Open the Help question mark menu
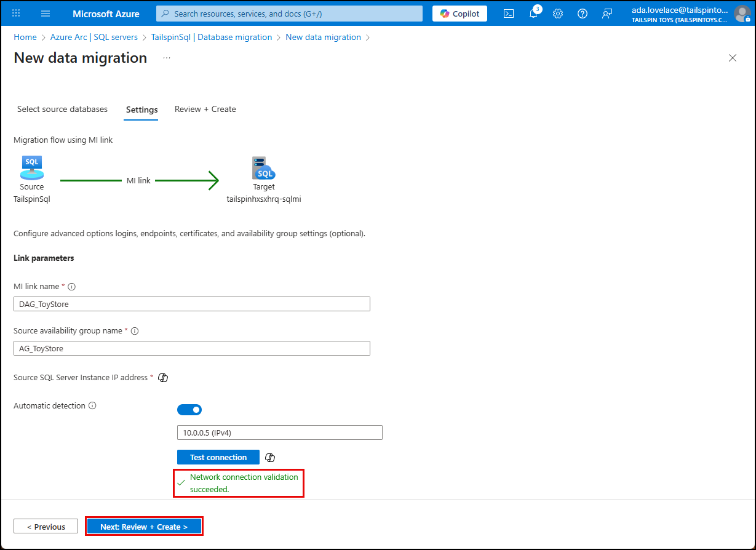This screenshot has width=756, height=550. [x=583, y=14]
